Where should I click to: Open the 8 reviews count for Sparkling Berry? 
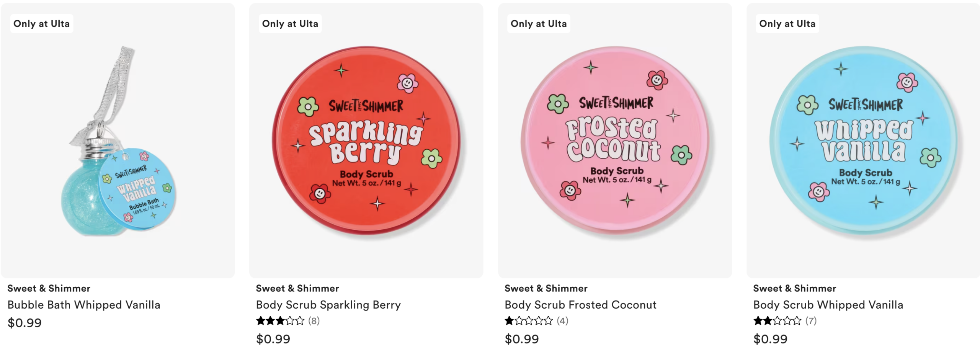point(314,321)
